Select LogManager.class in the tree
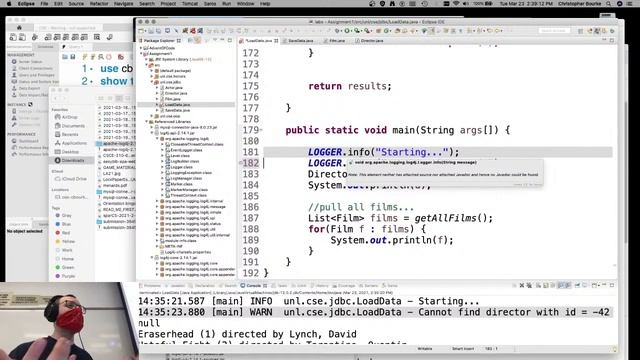Screen dimensions: 640x360 point(186,178)
